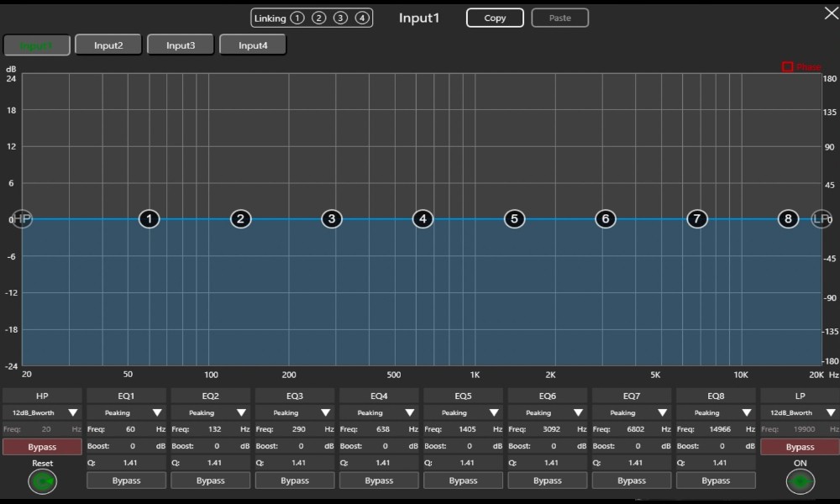Toggle Bypass for EQ3
The image size is (840, 504).
pyautogui.click(x=295, y=480)
